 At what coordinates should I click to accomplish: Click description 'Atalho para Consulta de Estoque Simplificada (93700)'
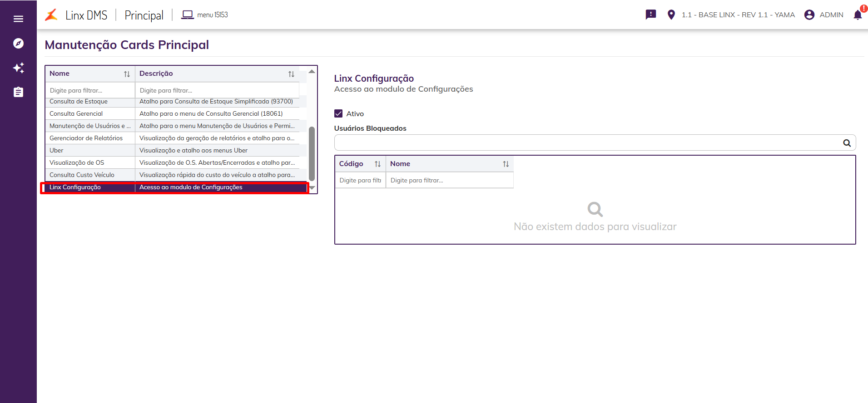coord(216,102)
